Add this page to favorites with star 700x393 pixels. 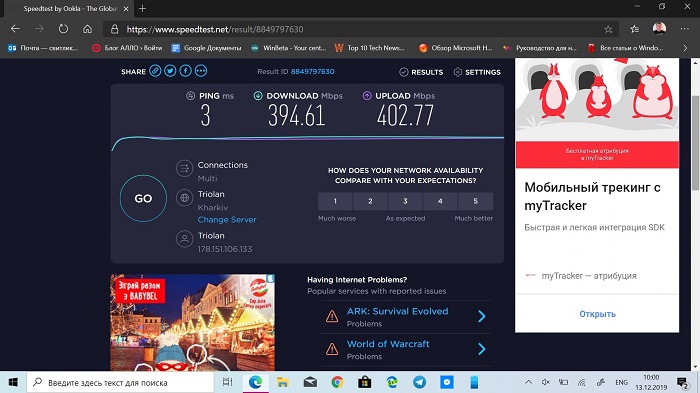(608, 29)
